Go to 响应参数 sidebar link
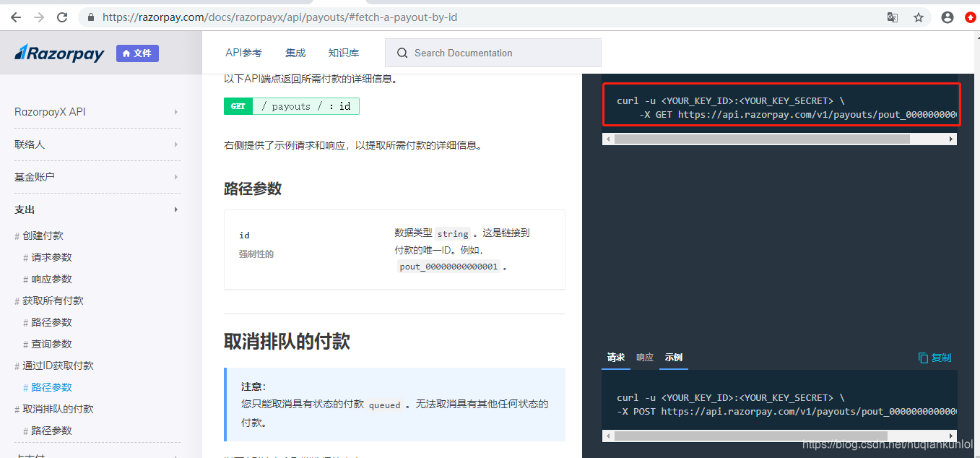980x458 pixels. 51,279
